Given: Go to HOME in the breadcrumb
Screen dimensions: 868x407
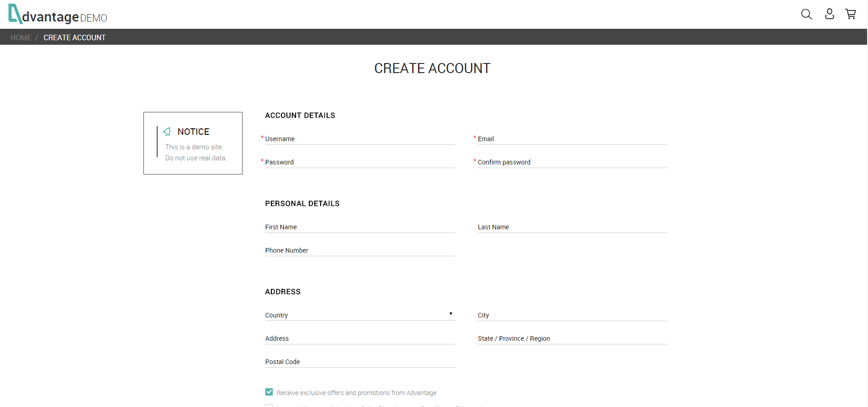Looking at the screenshot, I should pos(21,37).
